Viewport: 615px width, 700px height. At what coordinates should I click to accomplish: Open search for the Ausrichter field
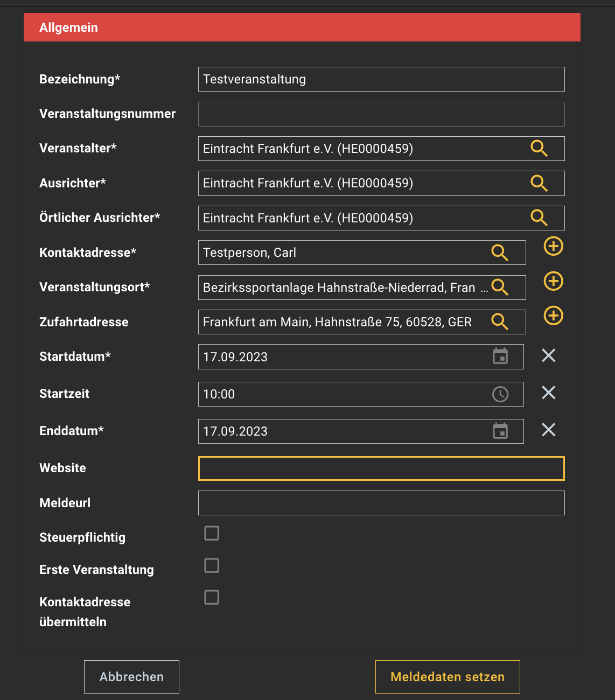539,183
